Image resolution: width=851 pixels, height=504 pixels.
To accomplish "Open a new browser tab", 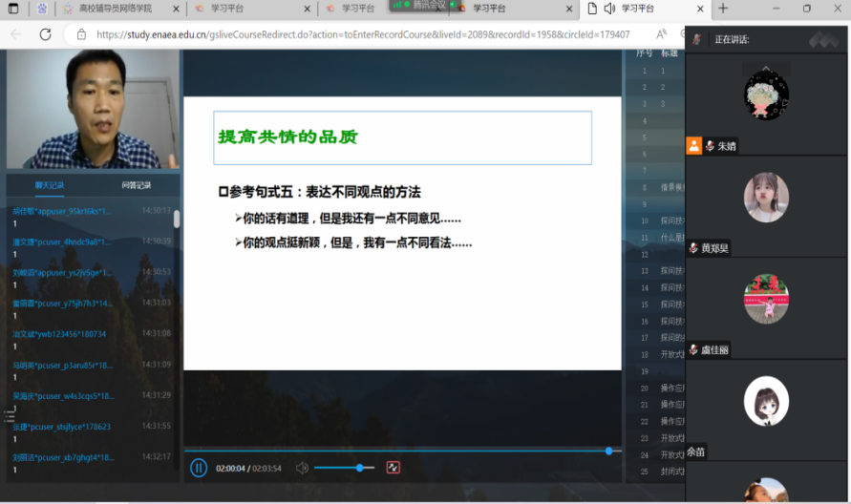I will [x=723, y=9].
